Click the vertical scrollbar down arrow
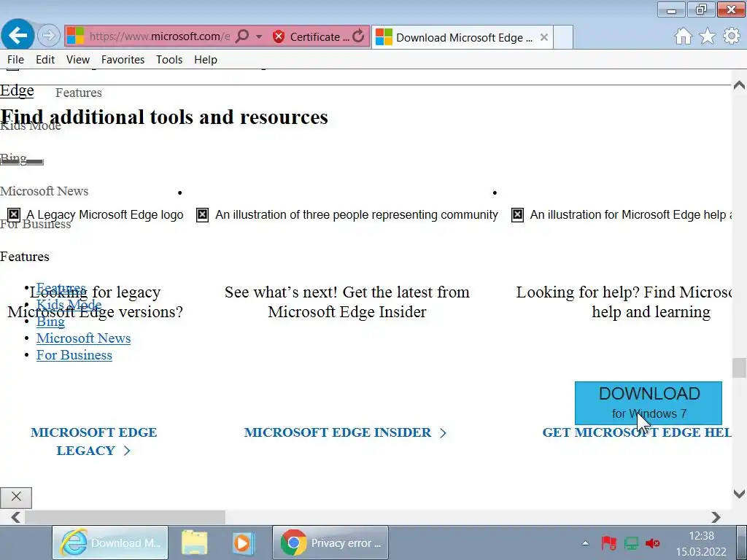This screenshot has width=747, height=560. (740, 494)
